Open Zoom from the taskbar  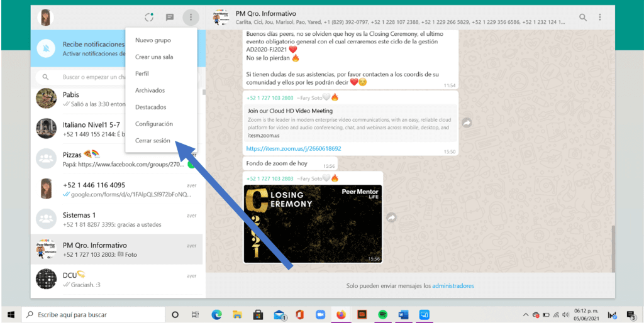320,315
